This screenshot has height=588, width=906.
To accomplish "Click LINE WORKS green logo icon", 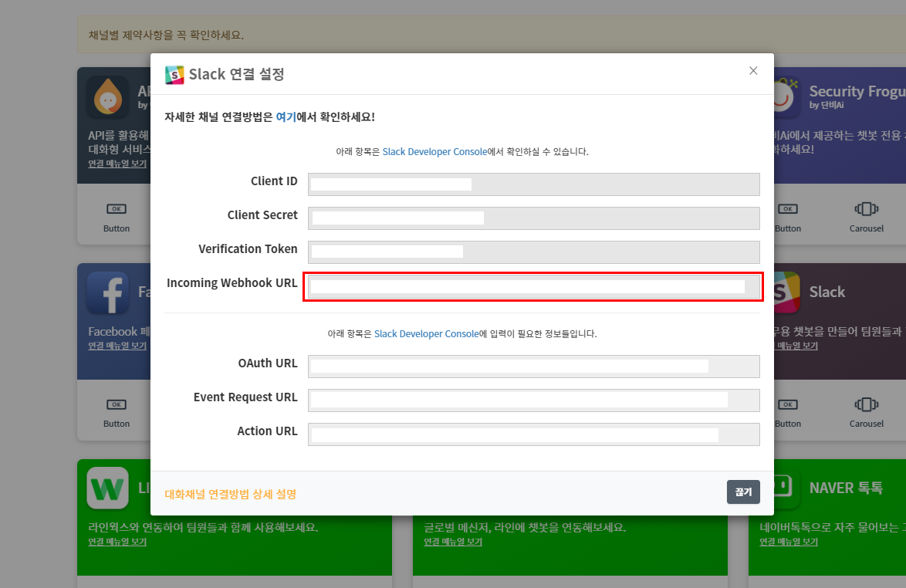I will pos(108,488).
